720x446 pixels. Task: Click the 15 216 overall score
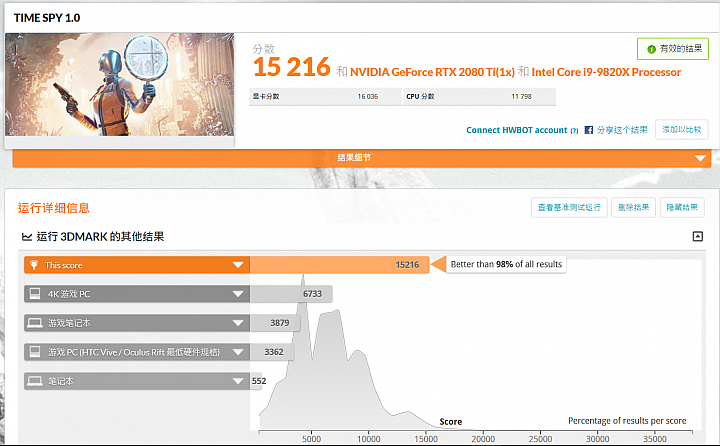click(292, 67)
